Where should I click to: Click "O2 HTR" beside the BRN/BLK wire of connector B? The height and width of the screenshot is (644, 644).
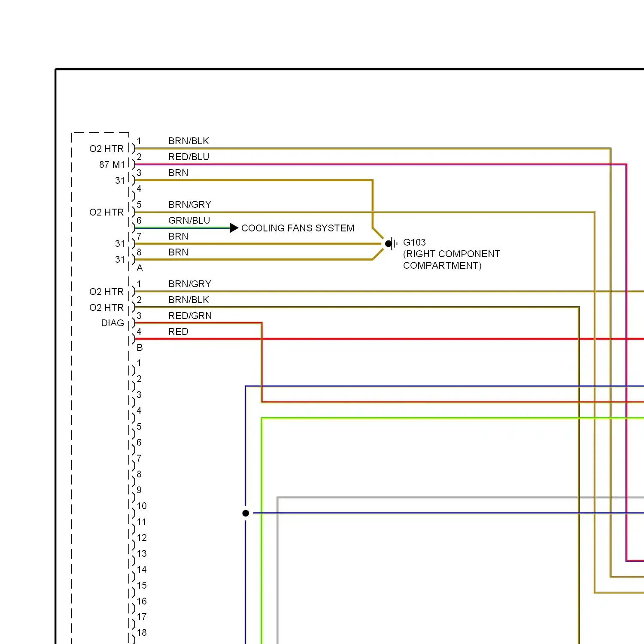[x=106, y=307]
